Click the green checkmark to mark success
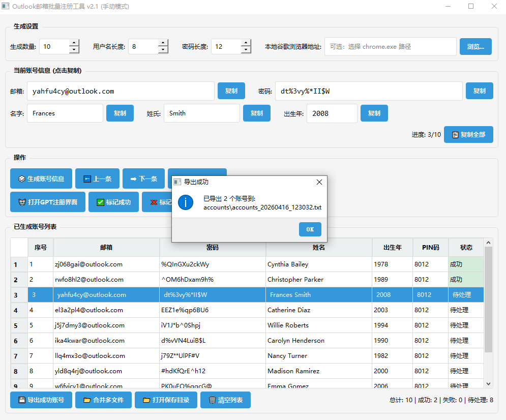506x420 pixels. pyautogui.click(x=100, y=202)
